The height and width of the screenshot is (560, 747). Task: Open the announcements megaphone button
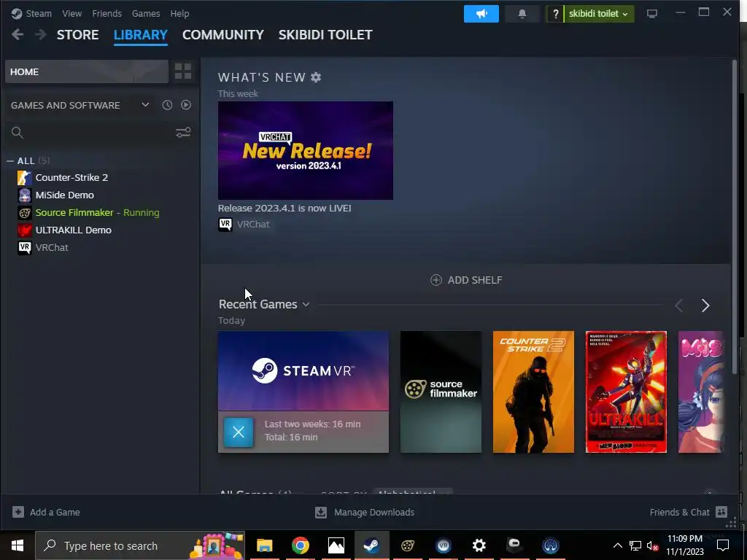pos(481,14)
